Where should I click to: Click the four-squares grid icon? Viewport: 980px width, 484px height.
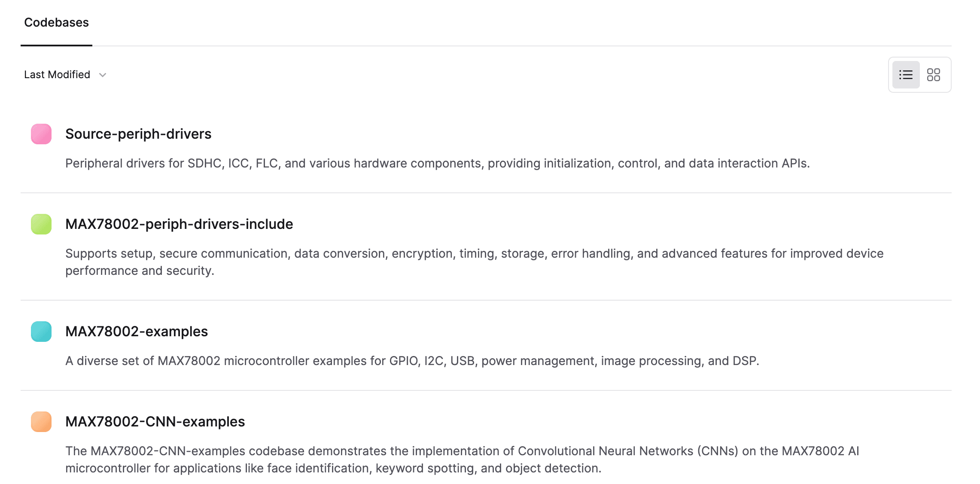click(x=933, y=75)
